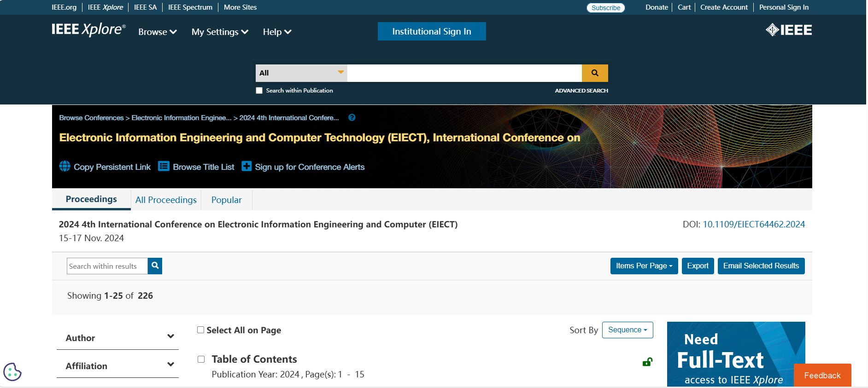
Task: Open the Browse dropdown menu
Action: point(158,32)
